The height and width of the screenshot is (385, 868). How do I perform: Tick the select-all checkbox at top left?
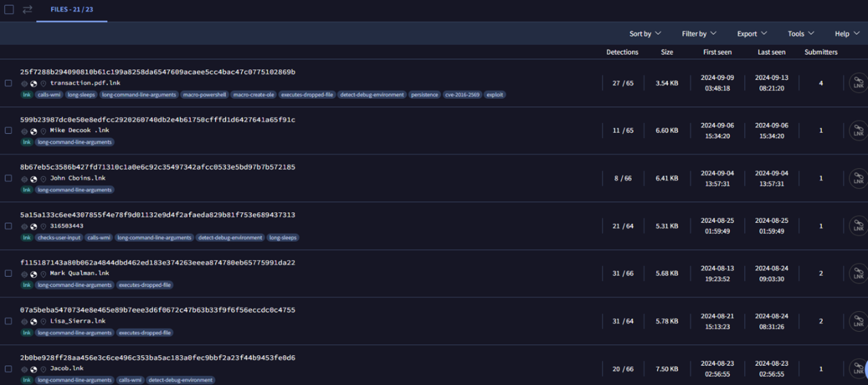(9, 9)
